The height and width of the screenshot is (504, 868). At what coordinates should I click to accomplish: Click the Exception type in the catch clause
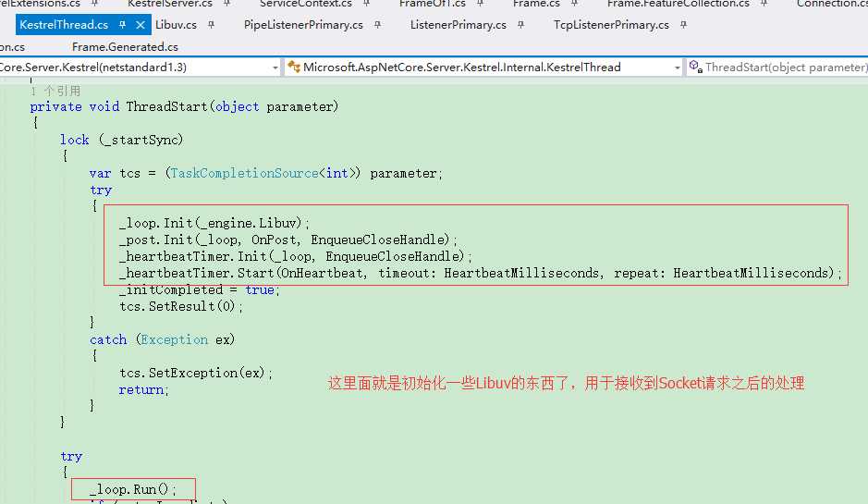click(174, 339)
